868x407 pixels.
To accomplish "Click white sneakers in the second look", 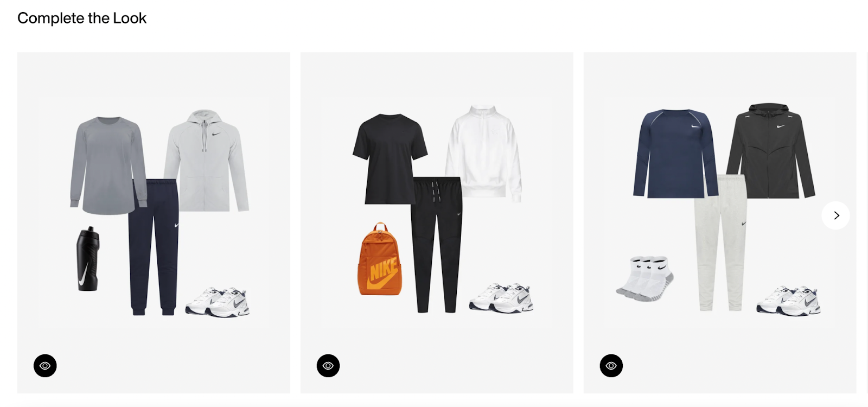I will 501,297.
